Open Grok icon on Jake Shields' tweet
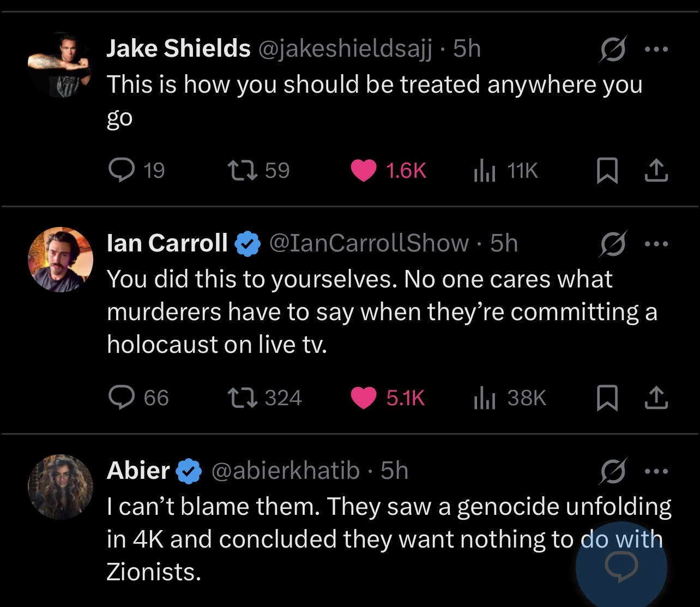Viewport: 700px width, 607px height. [613, 49]
